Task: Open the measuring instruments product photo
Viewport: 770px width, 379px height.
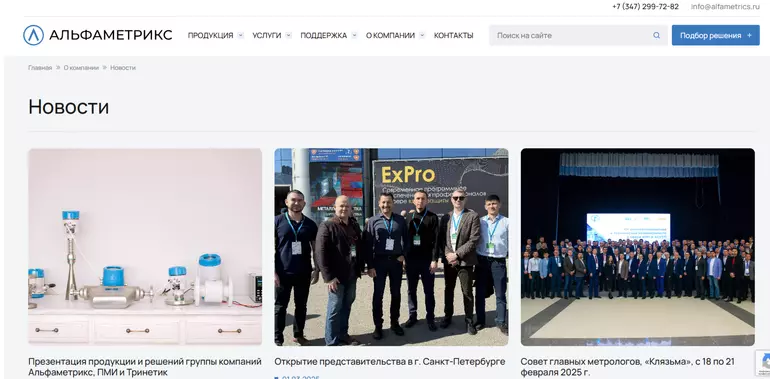Action: pyautogui.click(x=145, y=247)
